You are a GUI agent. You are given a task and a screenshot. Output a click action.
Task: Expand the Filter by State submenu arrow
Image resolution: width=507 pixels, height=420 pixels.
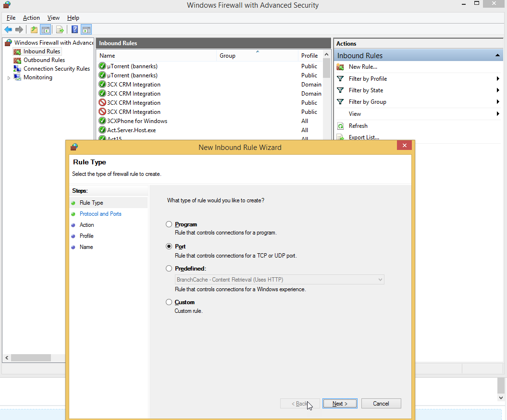(x=498, y=90)
